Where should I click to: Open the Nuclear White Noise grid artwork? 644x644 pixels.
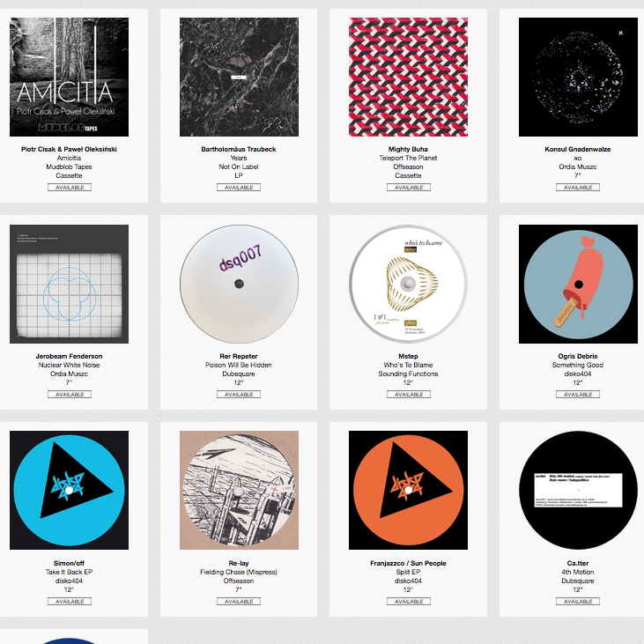[69, 284]
